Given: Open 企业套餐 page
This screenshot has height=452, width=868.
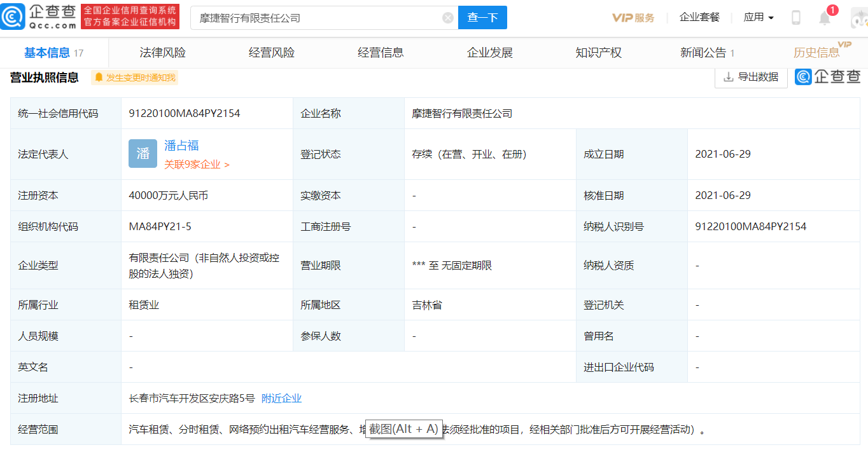Looking at the screenshot, I should (699, 17).
